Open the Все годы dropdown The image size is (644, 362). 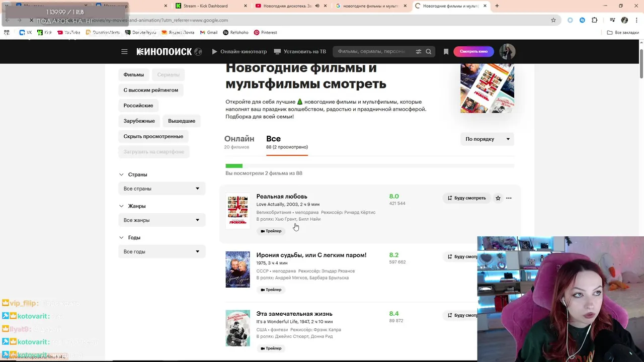162,251
